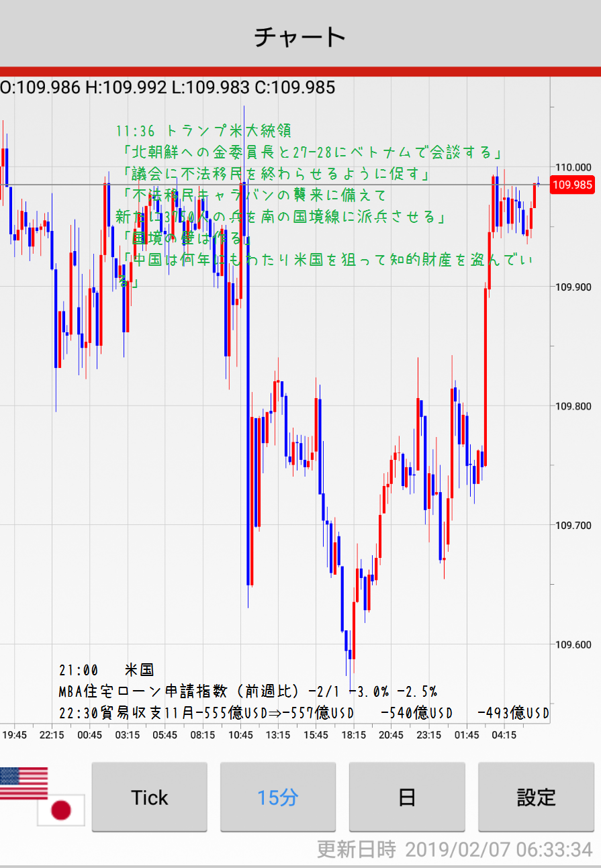Viewport: 601px width, 868px height.
Task: Tap the 22:30 貿易収支 indicator line
Action: click(x=304, y=713)
